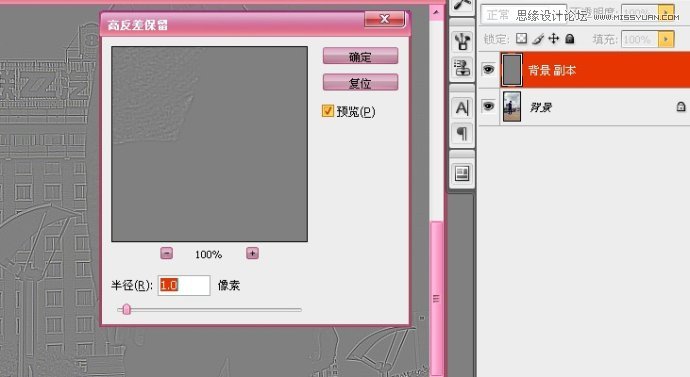Open the Clone Source stamp panel icon
The width and height of the screenshot is (690, 377).
pos(462,68)
